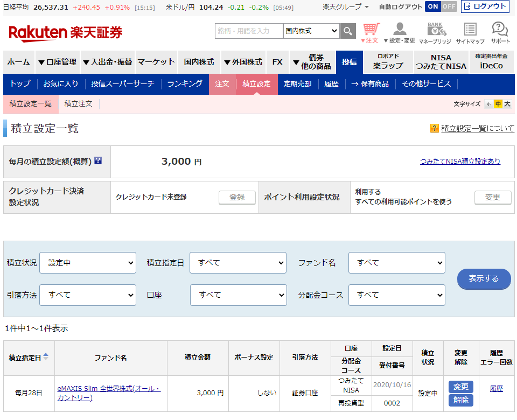Open the 口座 filter dropdown
The width and height of the screenshot is (517, 420).
click(x=239, y=295)
